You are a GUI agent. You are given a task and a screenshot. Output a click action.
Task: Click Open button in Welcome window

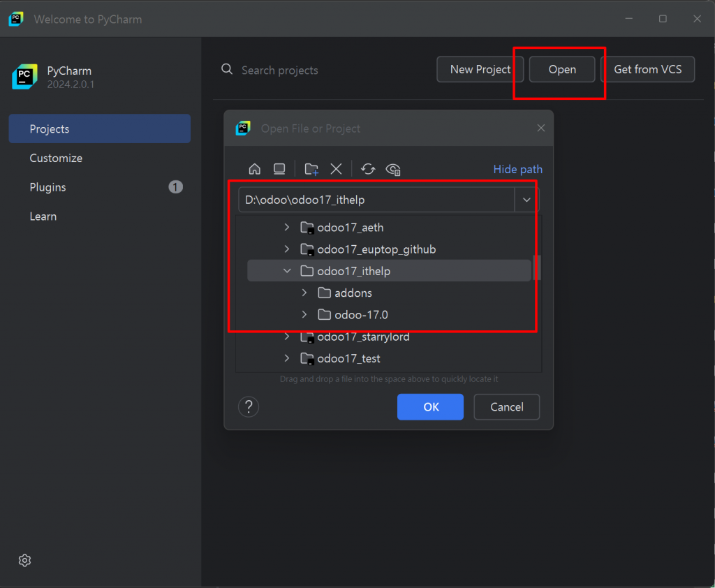coord(562,69)
